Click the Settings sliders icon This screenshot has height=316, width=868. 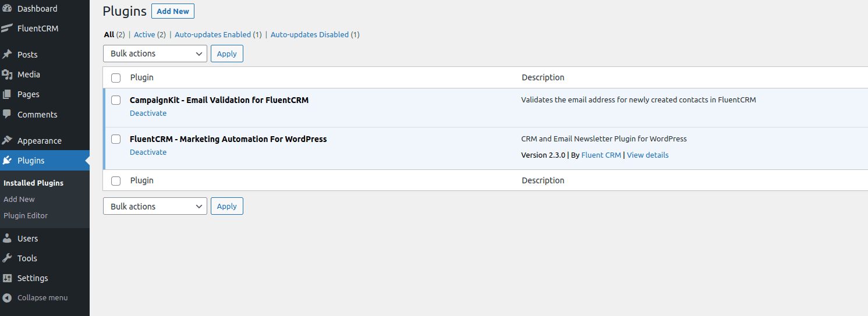point(7,278)
